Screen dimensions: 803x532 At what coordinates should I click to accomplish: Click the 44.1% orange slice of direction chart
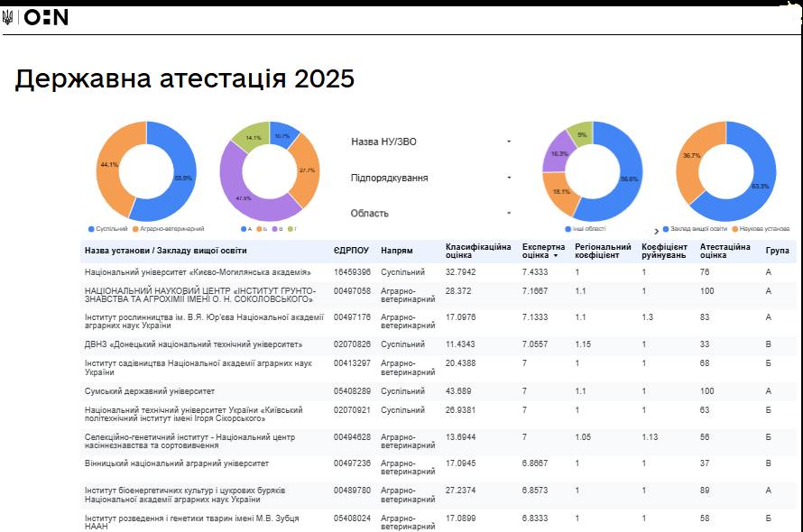[109, 164]
